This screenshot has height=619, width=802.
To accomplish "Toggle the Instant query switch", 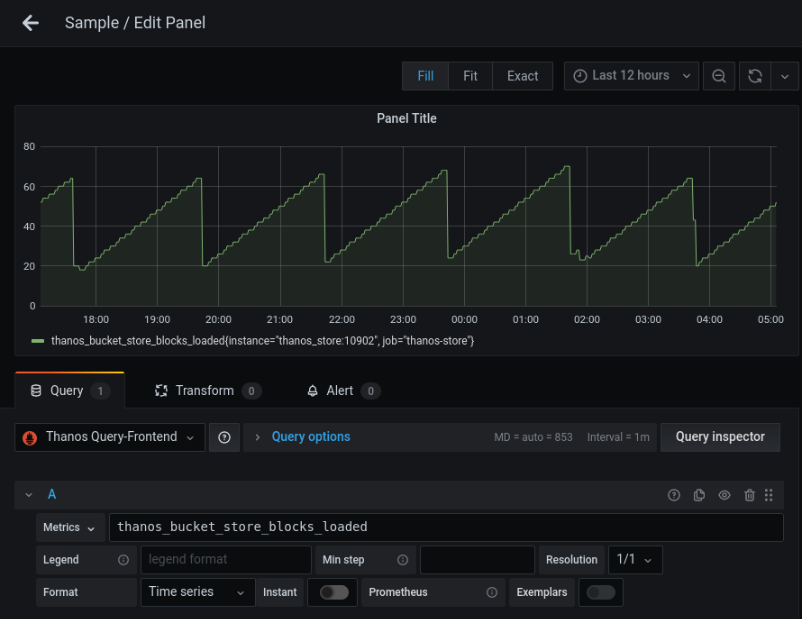I will coord(334,592).
